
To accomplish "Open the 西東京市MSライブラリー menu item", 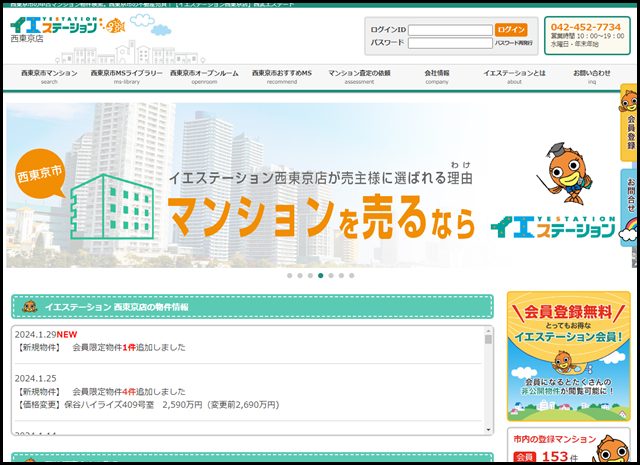I will point(127,76).
